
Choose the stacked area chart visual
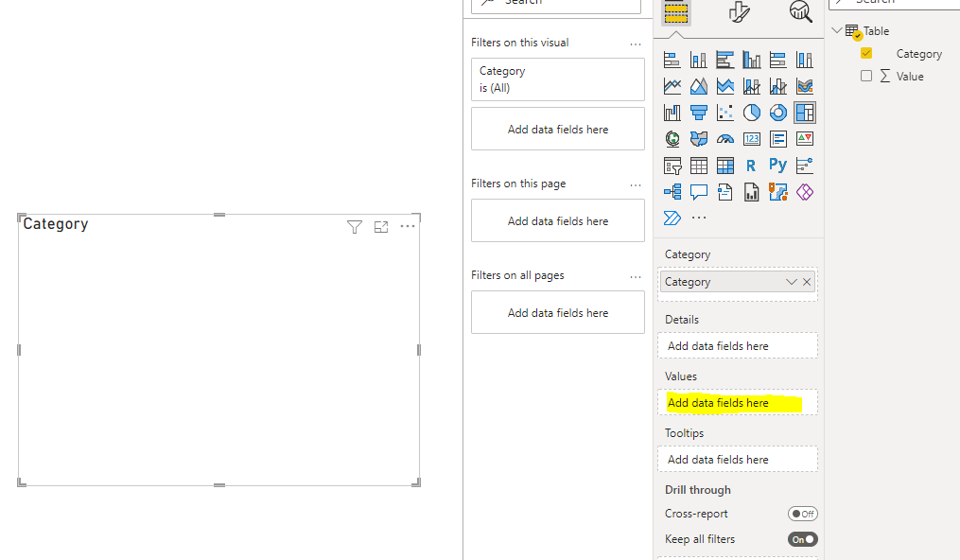724,86
